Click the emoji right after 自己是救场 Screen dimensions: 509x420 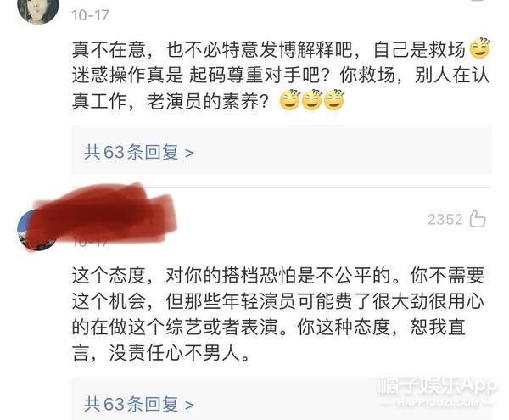(480, 48)
